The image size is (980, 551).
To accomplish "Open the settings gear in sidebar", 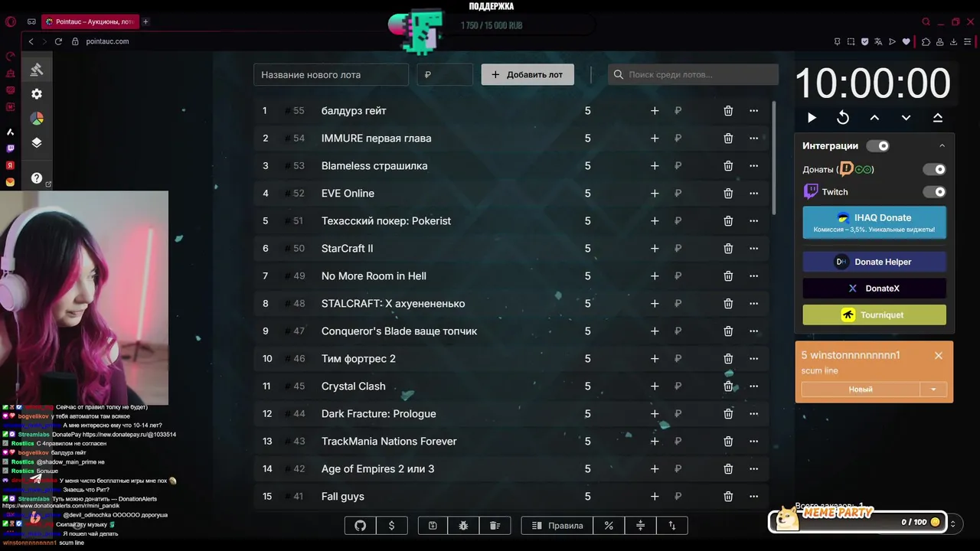I will tap(37, 94).
